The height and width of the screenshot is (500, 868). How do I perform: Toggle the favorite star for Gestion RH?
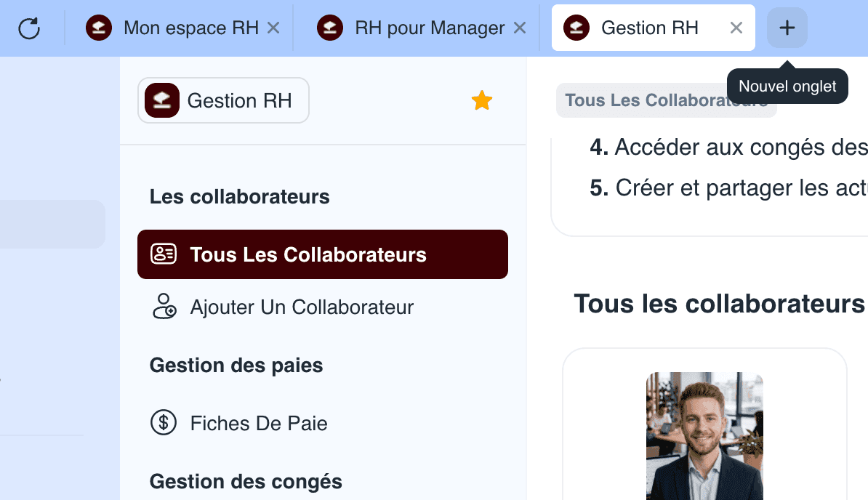point(481,101)
